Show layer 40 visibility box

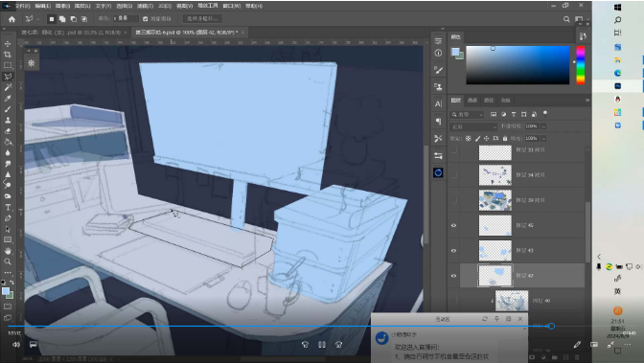coord(453,301)
